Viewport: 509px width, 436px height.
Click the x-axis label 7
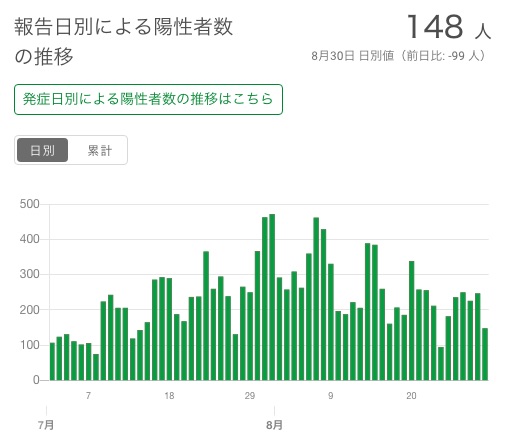click(88, 396)
